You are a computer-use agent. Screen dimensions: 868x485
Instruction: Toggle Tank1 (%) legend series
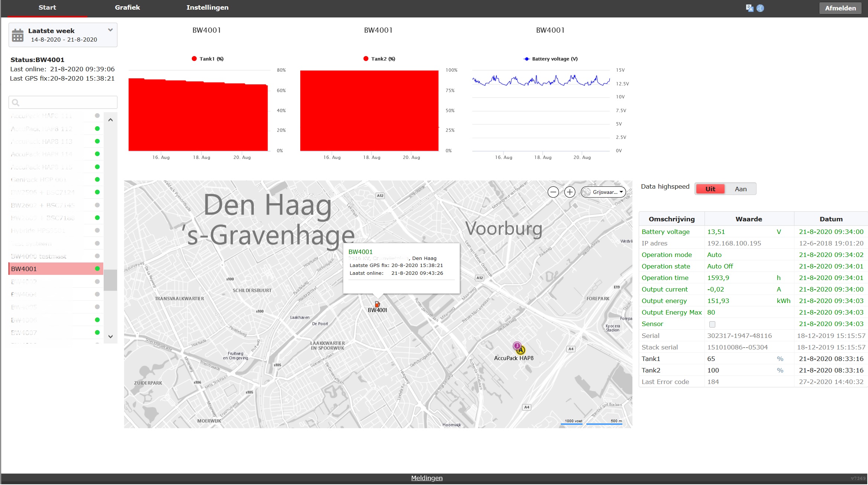pos(207,59)
